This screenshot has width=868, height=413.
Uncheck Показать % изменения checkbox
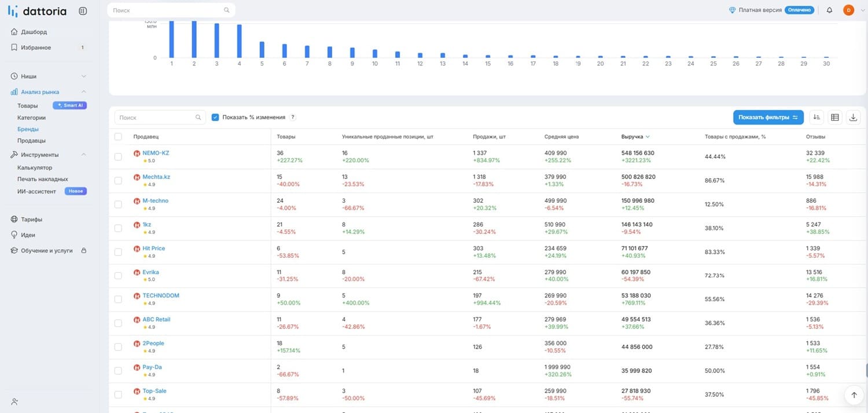[x=215, y=117]
